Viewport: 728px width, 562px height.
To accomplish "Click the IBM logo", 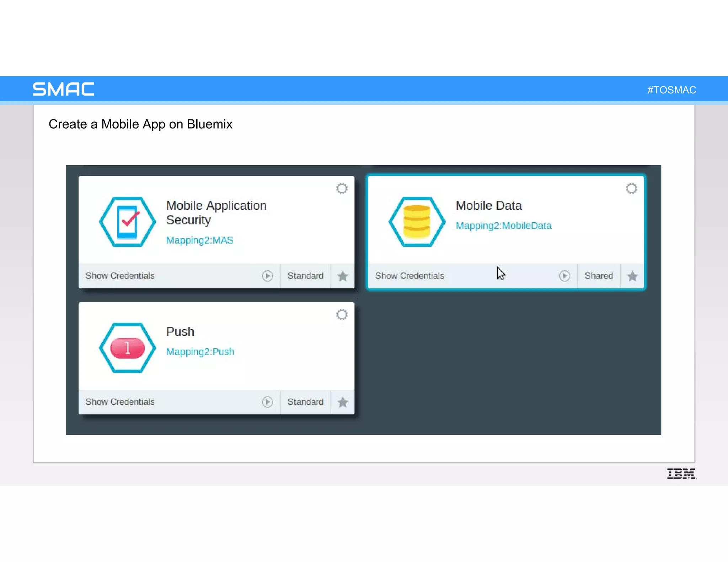I will tap(682, 474).
